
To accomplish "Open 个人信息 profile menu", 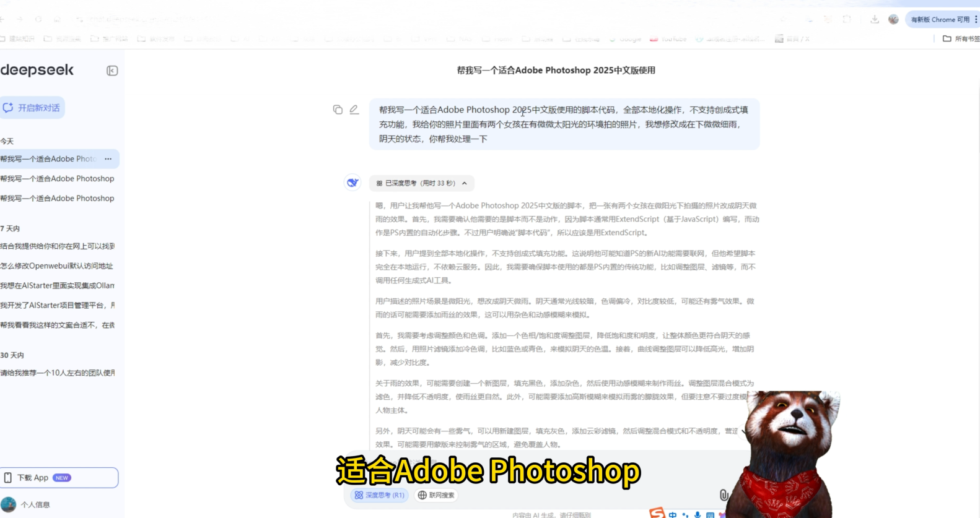I will (x=26, y=504).
